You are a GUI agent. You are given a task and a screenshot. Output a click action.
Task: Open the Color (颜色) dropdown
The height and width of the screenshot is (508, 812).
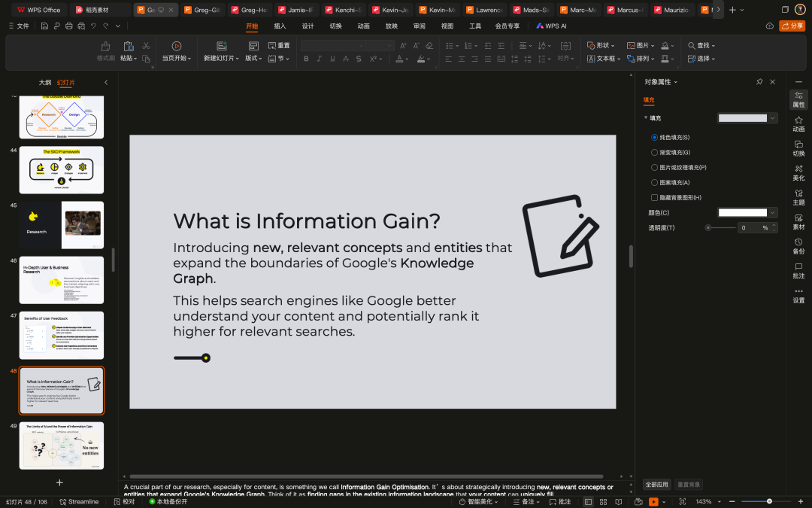coord(772,212)
